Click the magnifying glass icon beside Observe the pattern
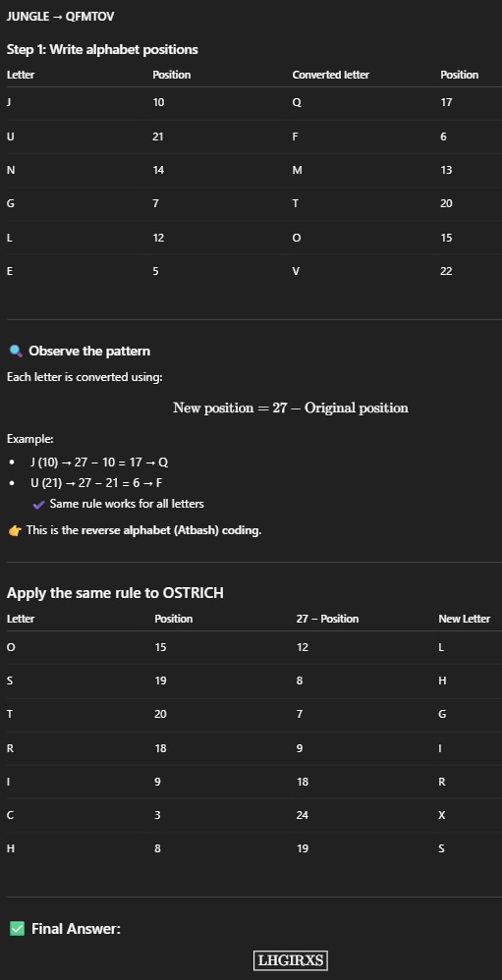 click(16, 352)
